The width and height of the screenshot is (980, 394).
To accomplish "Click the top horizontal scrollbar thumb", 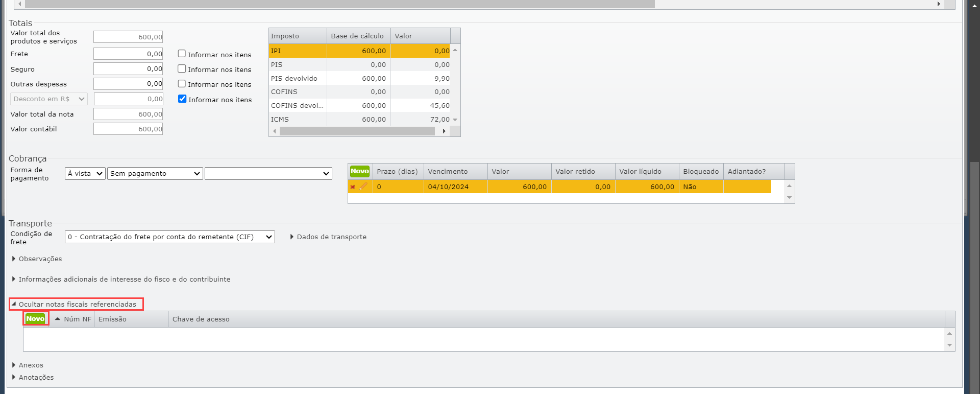I will pos(340,4).
